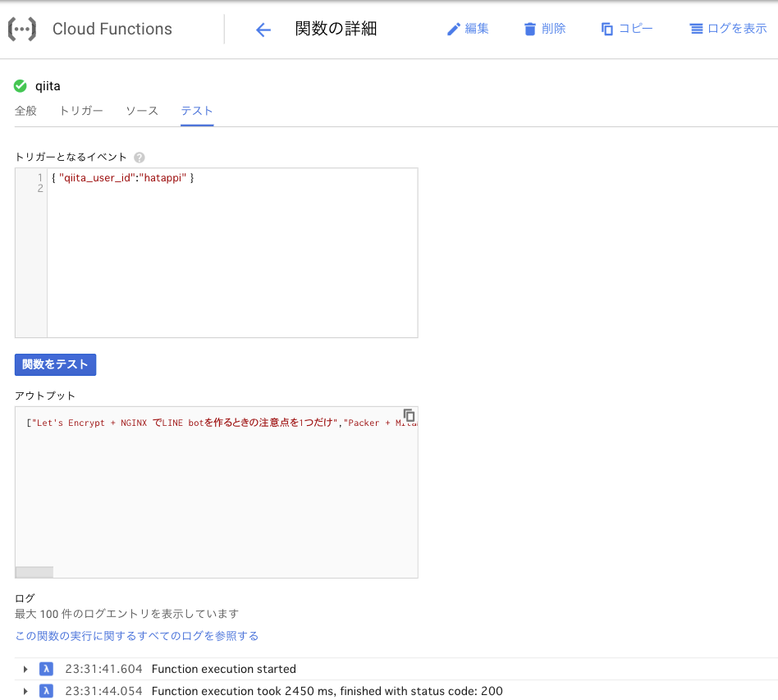Expand the second log entry's disclosure arrow

pyautogui.click(x=25, y=691)
